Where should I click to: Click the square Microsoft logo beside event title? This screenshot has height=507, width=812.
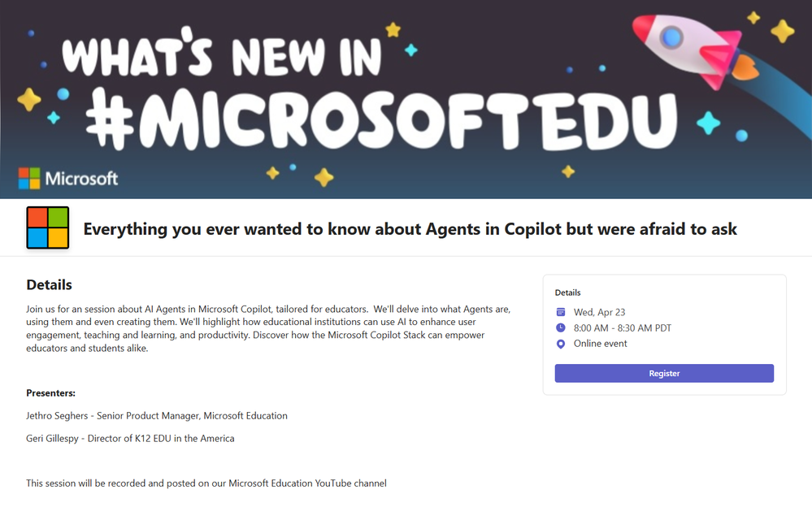[x=48, y=227]
